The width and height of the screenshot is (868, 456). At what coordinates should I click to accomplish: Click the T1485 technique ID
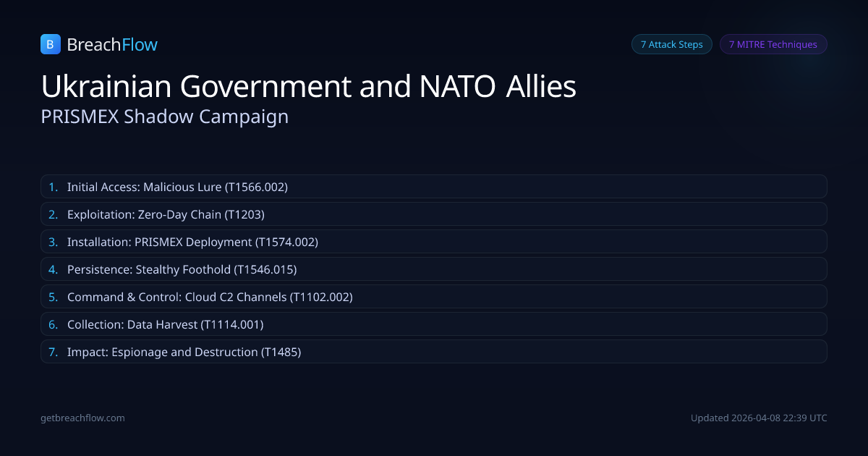(x=281, y=352)
